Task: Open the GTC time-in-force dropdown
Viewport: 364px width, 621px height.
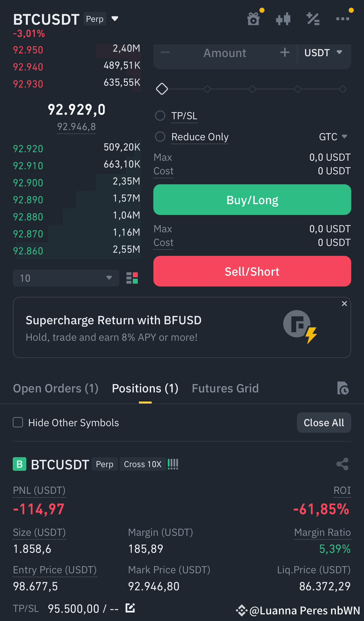Action: click(333, 137)
